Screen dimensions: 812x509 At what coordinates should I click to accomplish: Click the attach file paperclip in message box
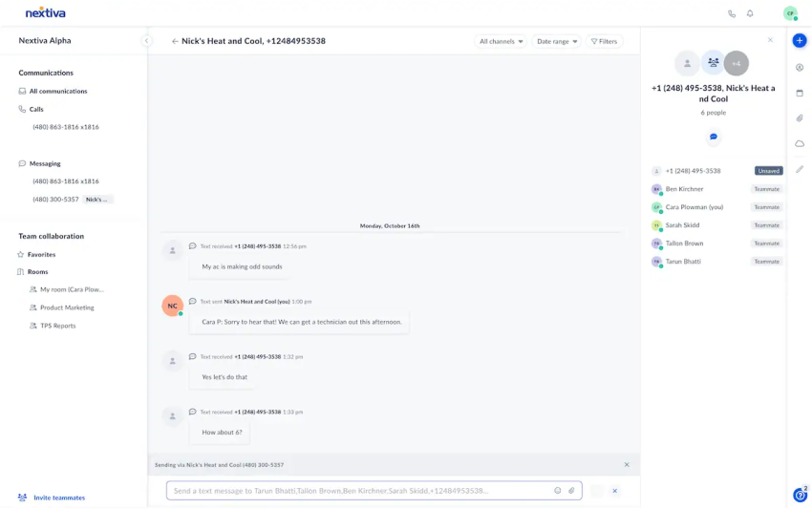tap(571, 491)
